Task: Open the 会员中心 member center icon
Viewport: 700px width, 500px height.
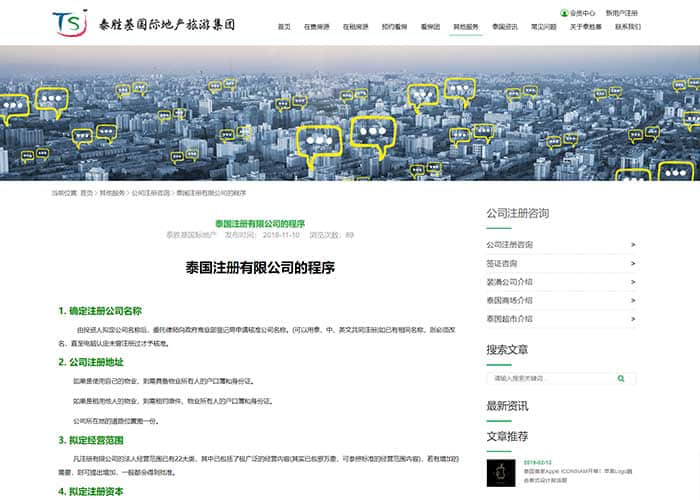Action: pos(564,13)
